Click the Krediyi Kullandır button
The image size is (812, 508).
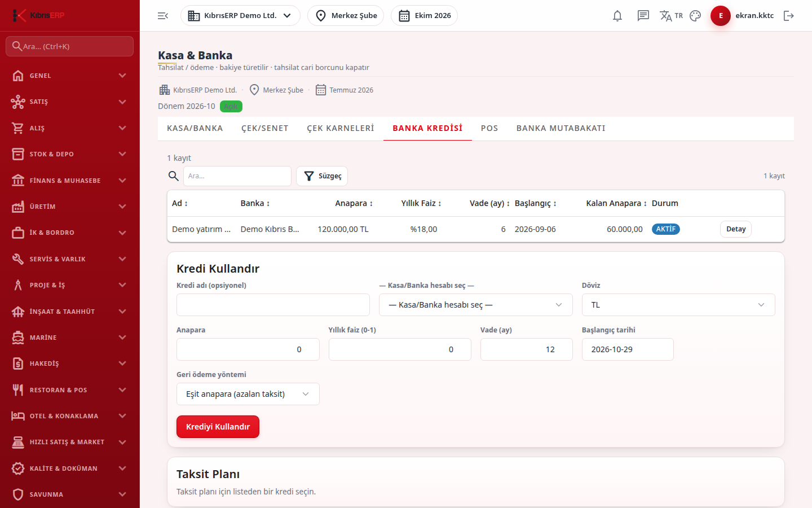point(218,427)
